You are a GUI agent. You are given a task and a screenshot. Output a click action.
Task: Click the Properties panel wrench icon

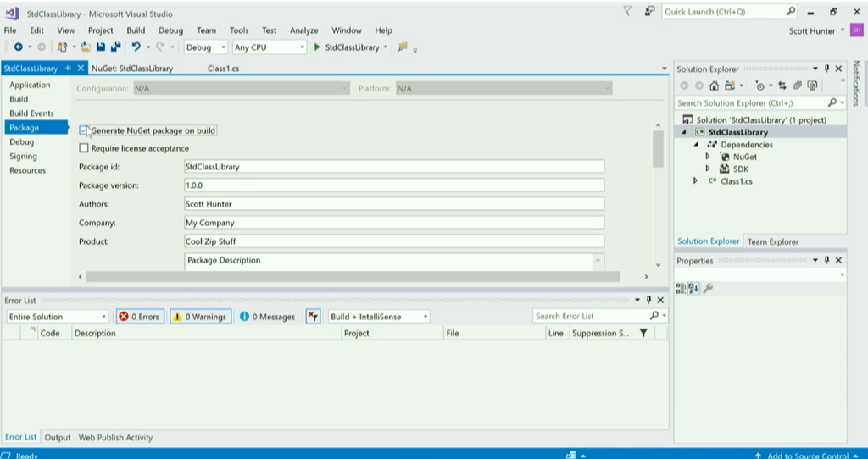[709, 288]
